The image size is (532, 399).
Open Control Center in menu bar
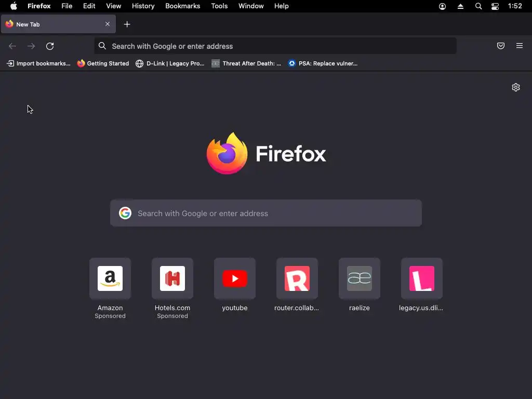coord(495,6)
